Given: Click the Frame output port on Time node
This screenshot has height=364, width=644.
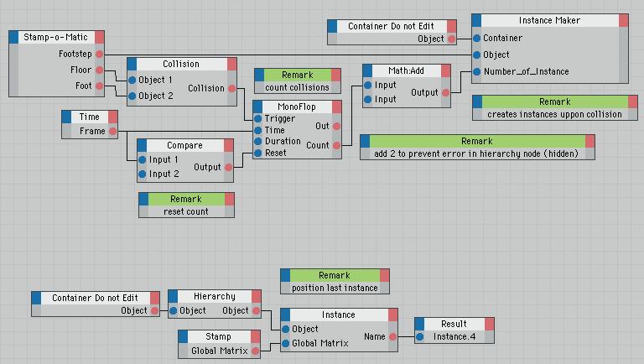Looking at the screenshot, I should [x=113, y=131].
